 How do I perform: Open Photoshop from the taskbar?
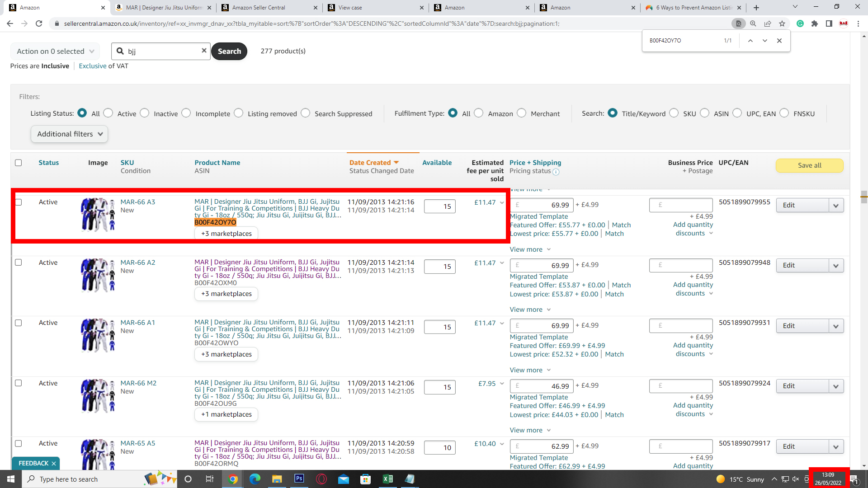[299, 479]
